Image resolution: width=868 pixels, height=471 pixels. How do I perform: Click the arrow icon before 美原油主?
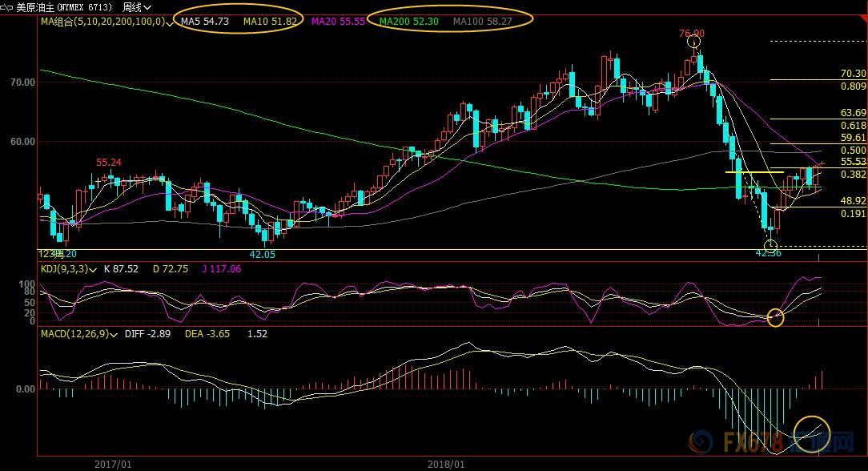coord(7,7)
